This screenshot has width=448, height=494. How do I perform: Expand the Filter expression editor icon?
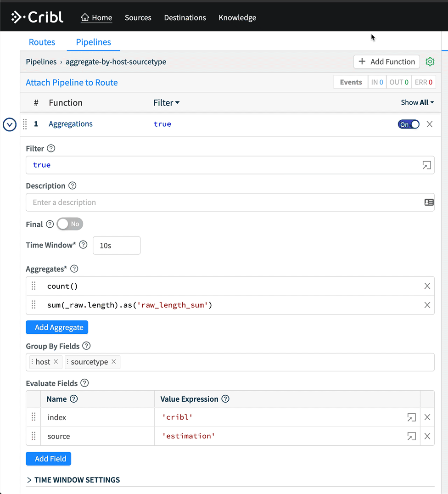point(426,165)
